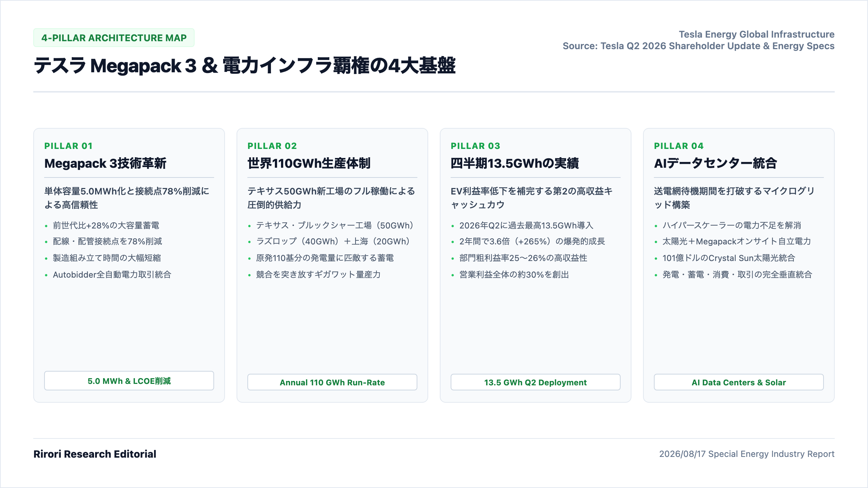
Task: Click the テキサス50GWh新工場のフル稼働 summary
Action: click(x=331, y=198)
